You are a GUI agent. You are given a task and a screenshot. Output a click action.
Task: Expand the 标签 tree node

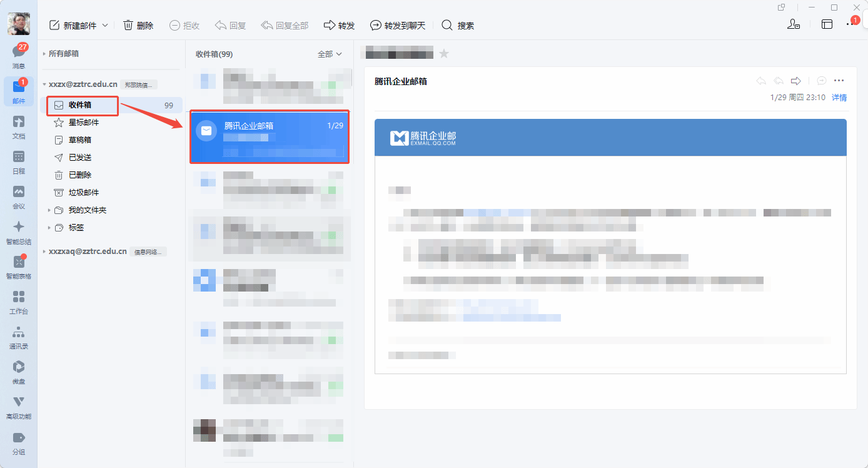[49, 228]
